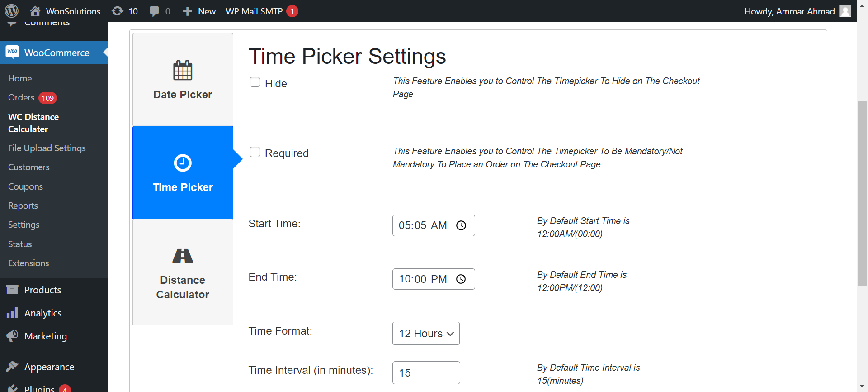Open Howdy, Ammar Ahmad profile menu

coord(789,11)
